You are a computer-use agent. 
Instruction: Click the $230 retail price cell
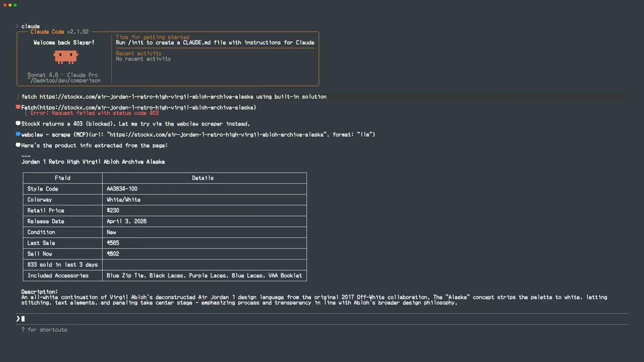tap(113, 211)
